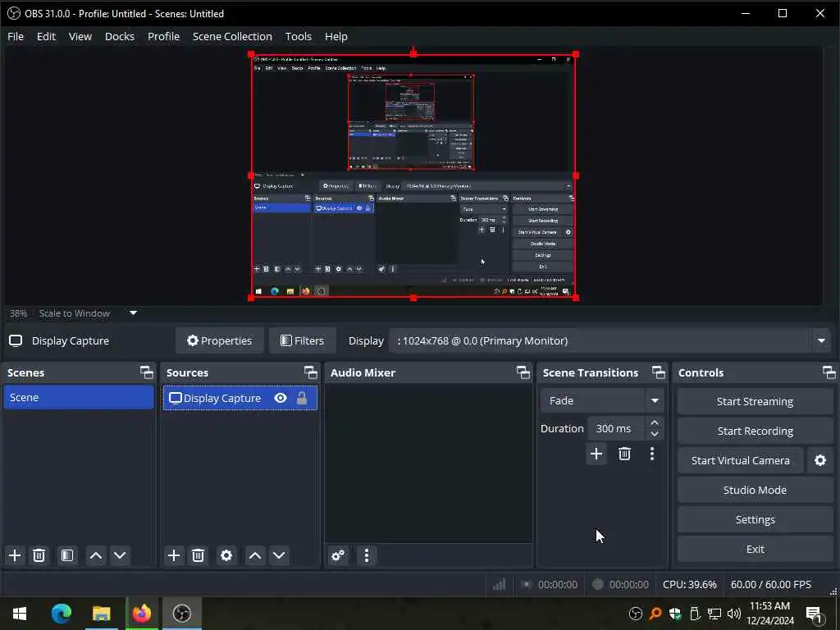
Task: Launch Microsoft Edge from taskbar
Action: tap(61, 614)
